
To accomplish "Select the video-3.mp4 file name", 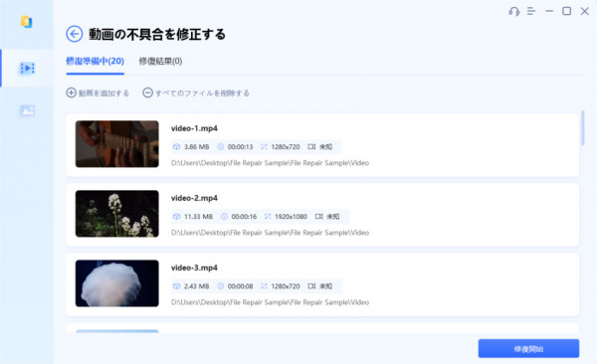I will 194,268.
